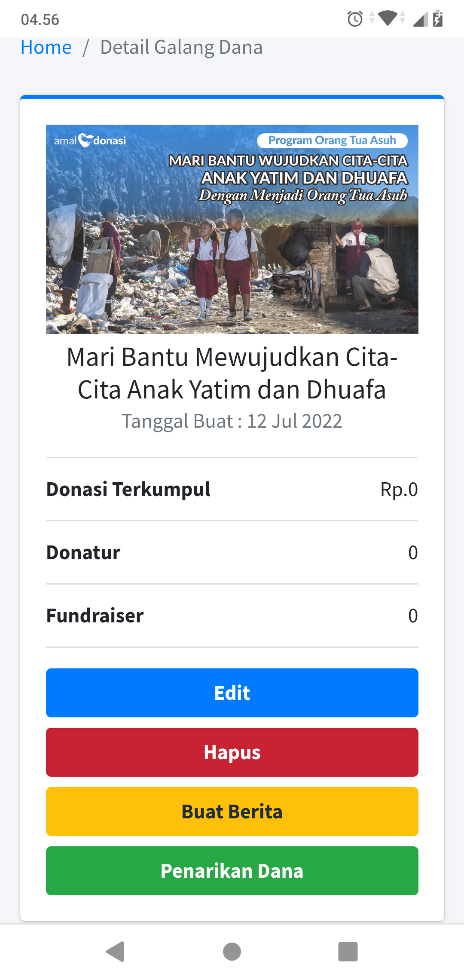This screenshot has height=980, width=464.
Task: Tap the amal donasi logo on banner
Action: pyautogui.click(x=90, y=141)
